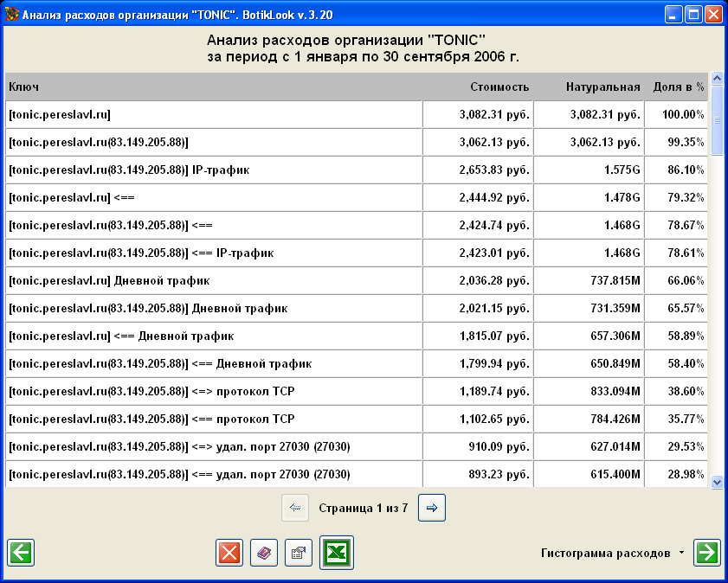This screenshot has height=583, width=728.
Task: Sort by the Ключ column header
Action: (23, 86)
